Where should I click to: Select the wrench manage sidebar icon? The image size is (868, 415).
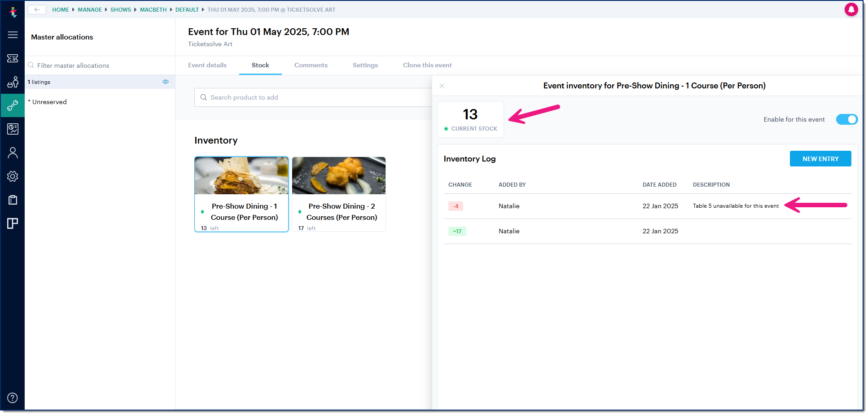[13, 105]
